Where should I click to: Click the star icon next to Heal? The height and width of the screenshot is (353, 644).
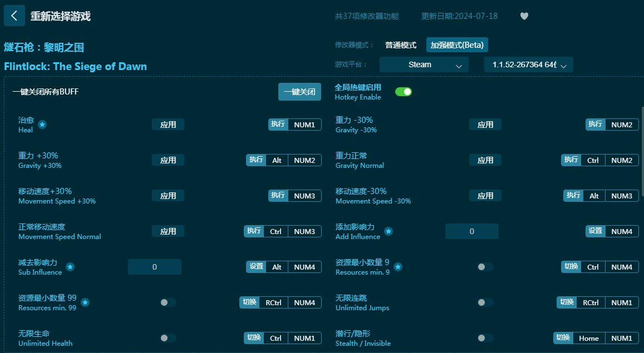click(42, 124)
